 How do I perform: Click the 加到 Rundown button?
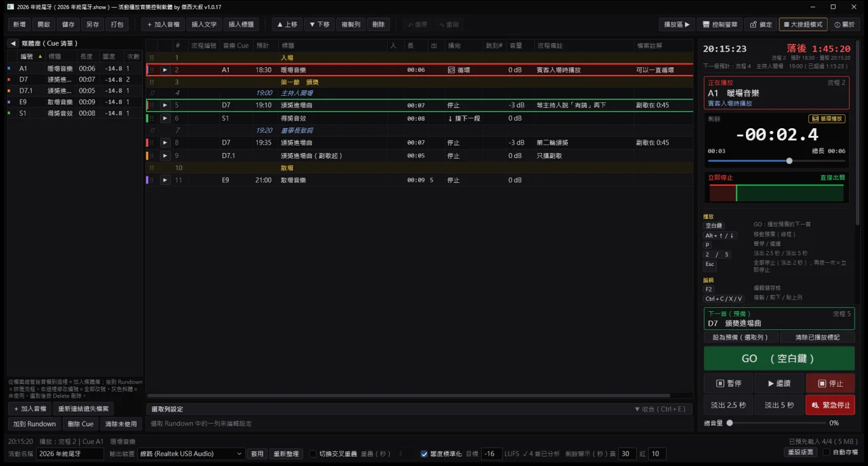(x=34, y=424)
